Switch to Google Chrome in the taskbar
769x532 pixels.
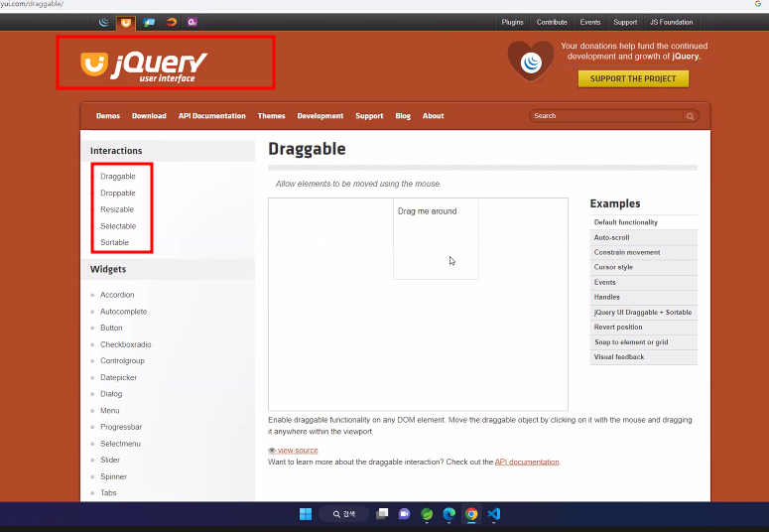tap(471, 514)
